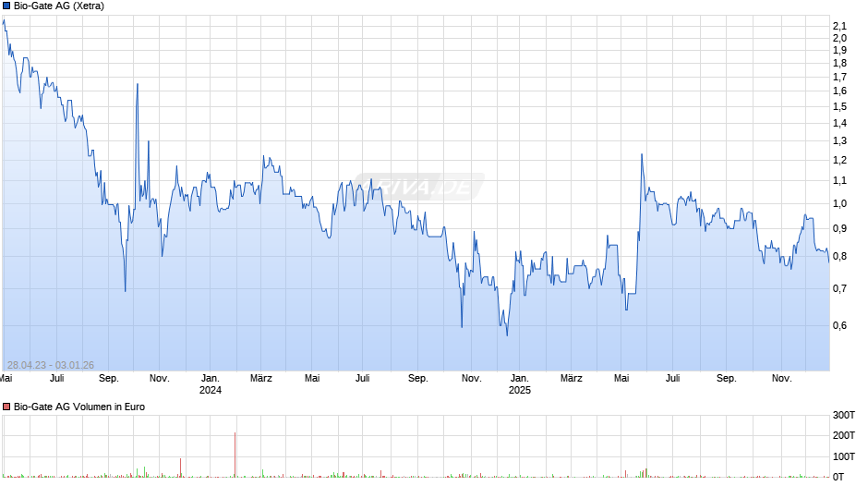The image size is (868, 486).
Task: Click the 1,8 price axis label
Action: pyautogui.click(x=839, y=63)
